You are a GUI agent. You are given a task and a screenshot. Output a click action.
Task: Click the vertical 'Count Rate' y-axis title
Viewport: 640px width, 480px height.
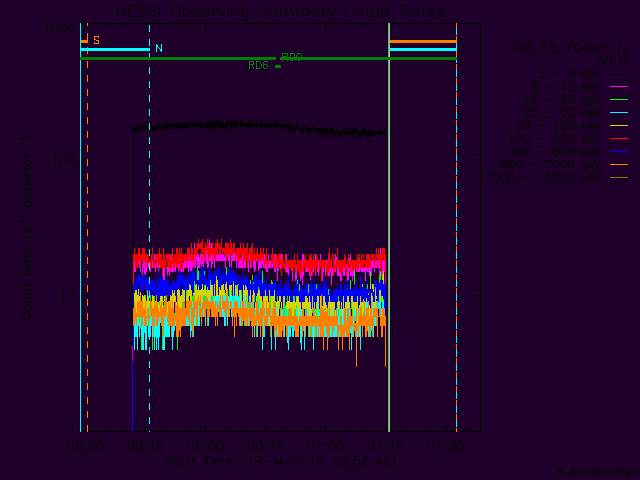(x=26, y=229)
